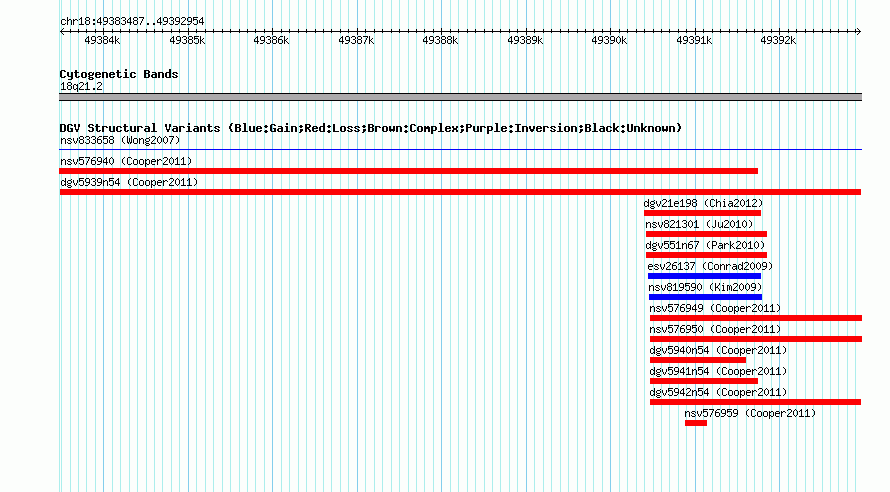Viewport: 890px width, 492px height.
Task: Select the blue gain bar of esv26137
Action: 704,276
